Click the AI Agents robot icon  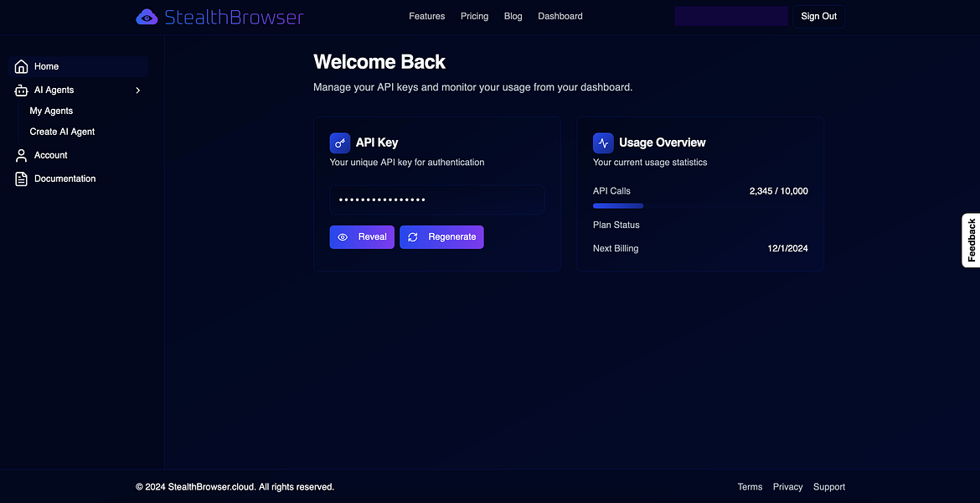(x=21, y=90)
